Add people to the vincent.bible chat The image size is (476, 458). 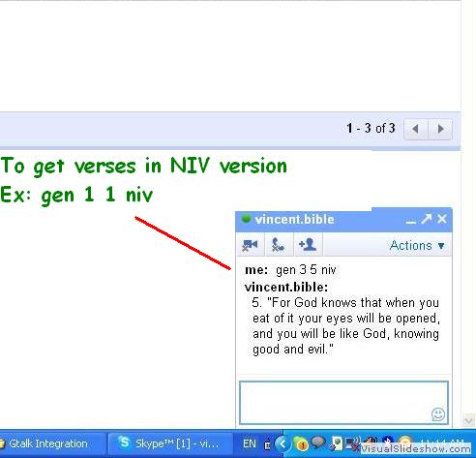308,245
